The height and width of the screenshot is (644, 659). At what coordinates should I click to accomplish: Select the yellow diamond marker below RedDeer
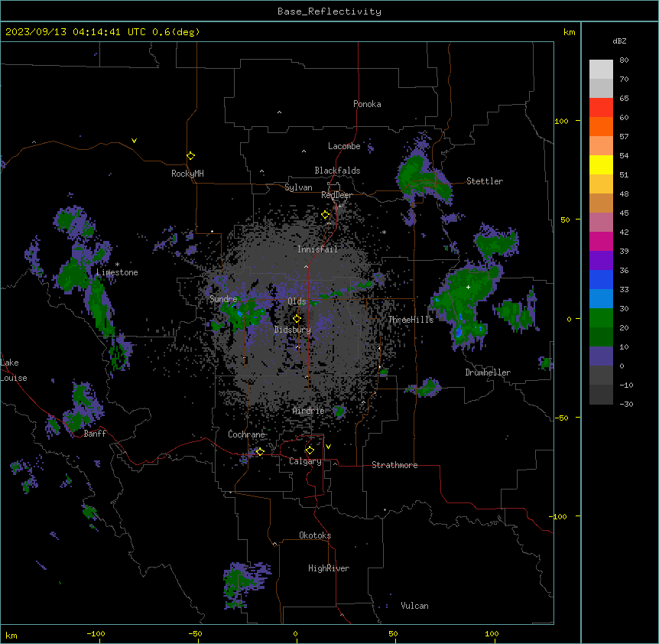coord(326,215)
